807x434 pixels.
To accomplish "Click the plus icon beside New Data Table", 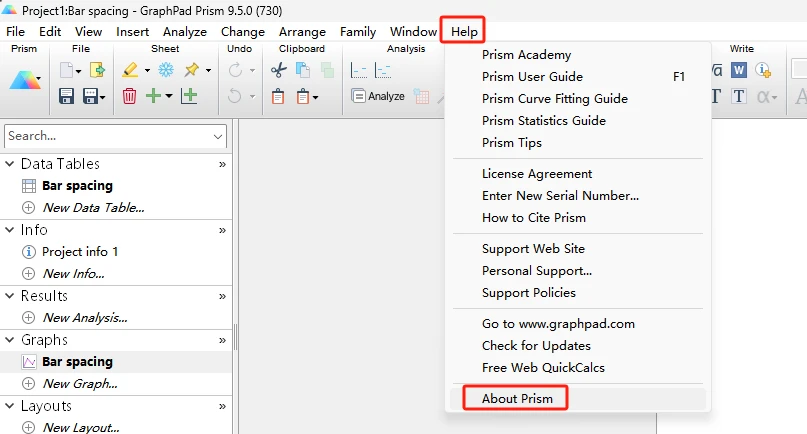I will click(29, 207).
